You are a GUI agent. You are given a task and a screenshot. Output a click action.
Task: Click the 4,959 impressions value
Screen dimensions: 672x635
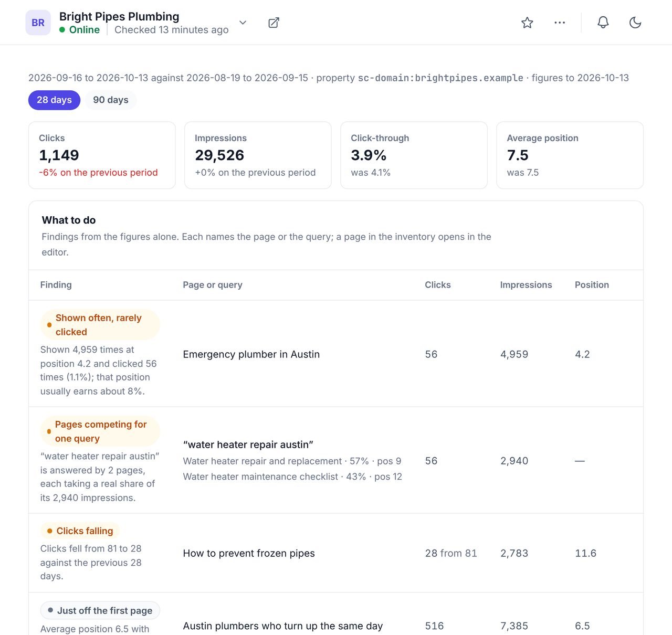click(514, 354)
